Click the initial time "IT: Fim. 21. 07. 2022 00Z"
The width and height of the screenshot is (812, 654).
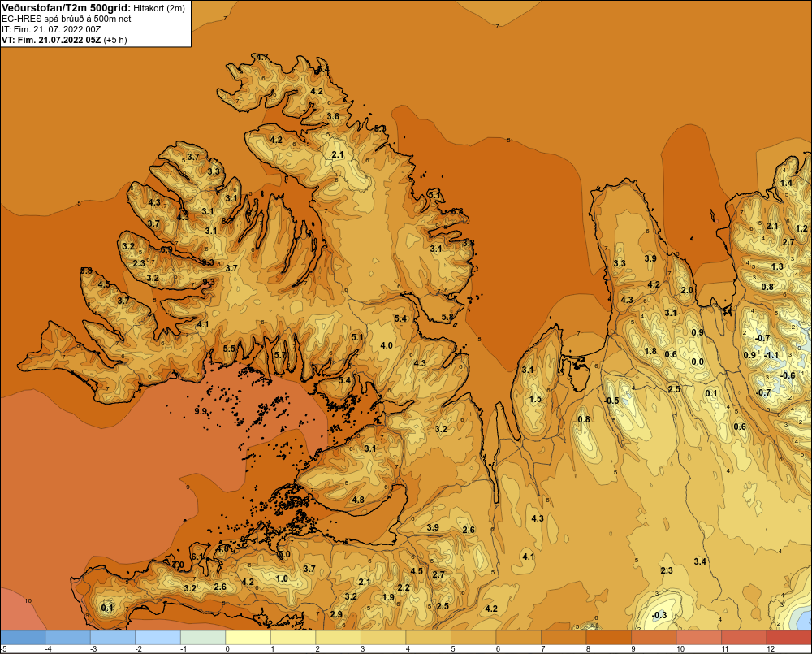pyautogui.click(x=51, y=29)
